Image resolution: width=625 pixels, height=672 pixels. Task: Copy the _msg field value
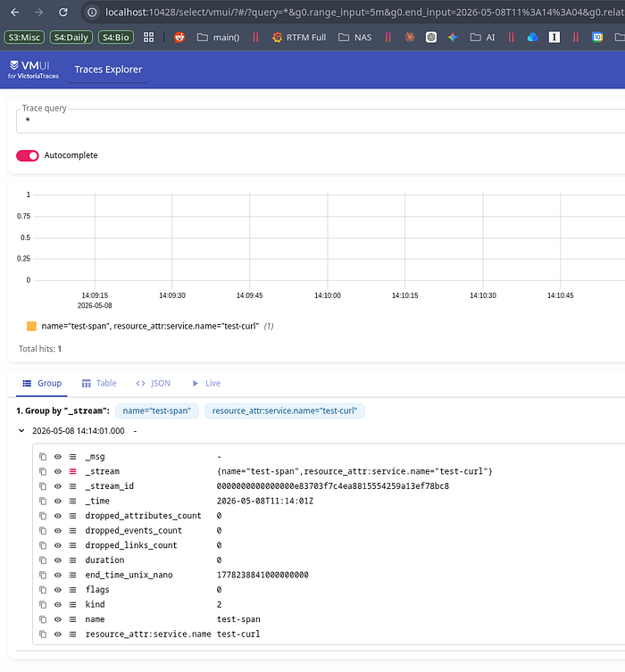pos(43,457)
